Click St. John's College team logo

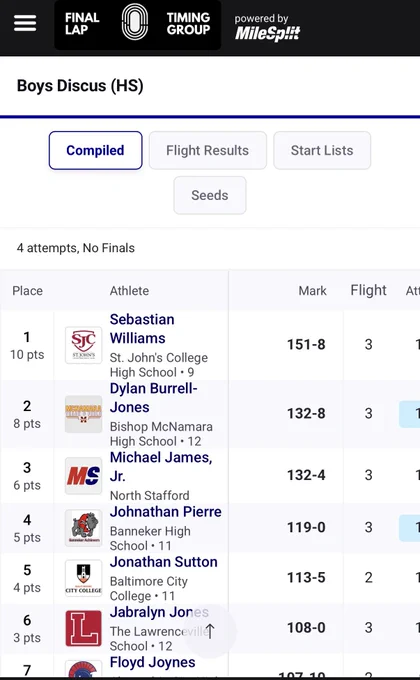[83, 345]
